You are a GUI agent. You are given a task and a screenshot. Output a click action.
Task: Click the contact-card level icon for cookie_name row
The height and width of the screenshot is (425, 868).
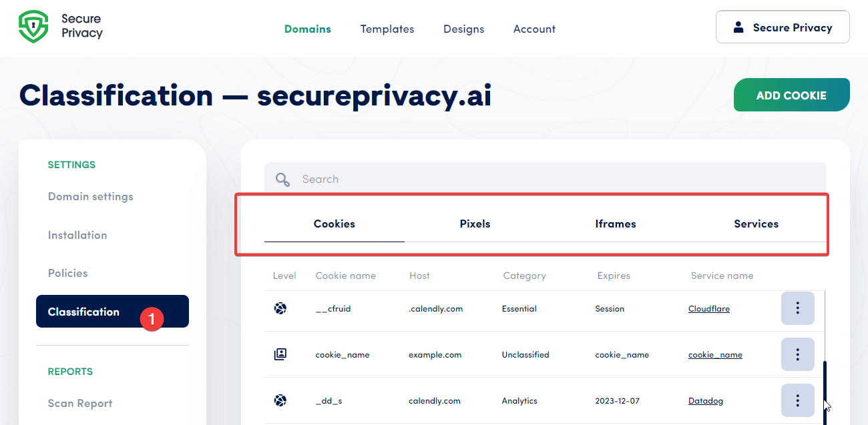tap(280, 354)
